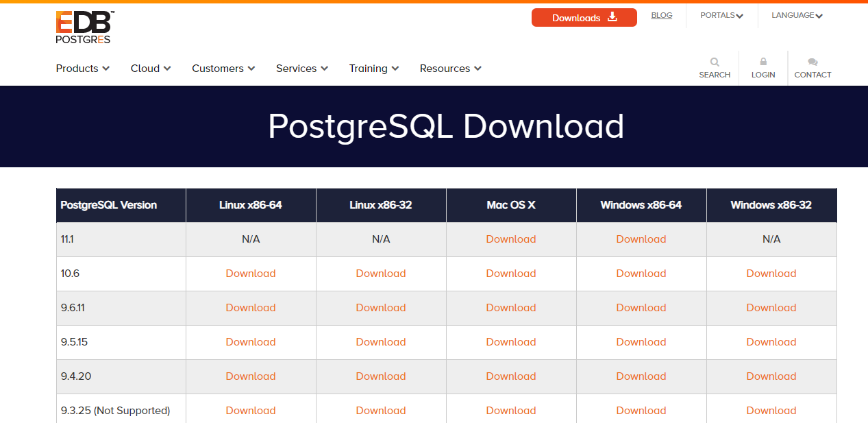868x423 pixels.
Task: Open the Customers menu
Action: [x=223, y=69]
